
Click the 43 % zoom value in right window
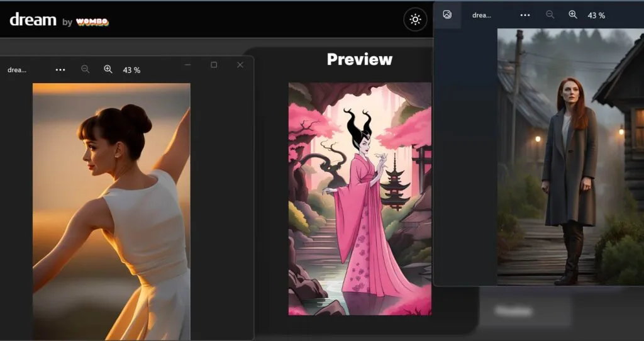[596, 16]
